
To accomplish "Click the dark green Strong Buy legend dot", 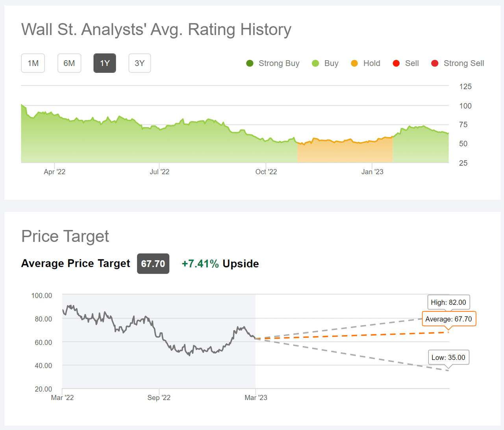I will tap(250, 63).
